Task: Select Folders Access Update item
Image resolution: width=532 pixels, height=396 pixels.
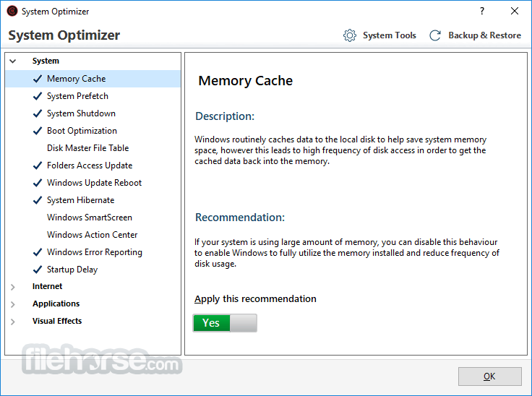Action: click(90, 165)
